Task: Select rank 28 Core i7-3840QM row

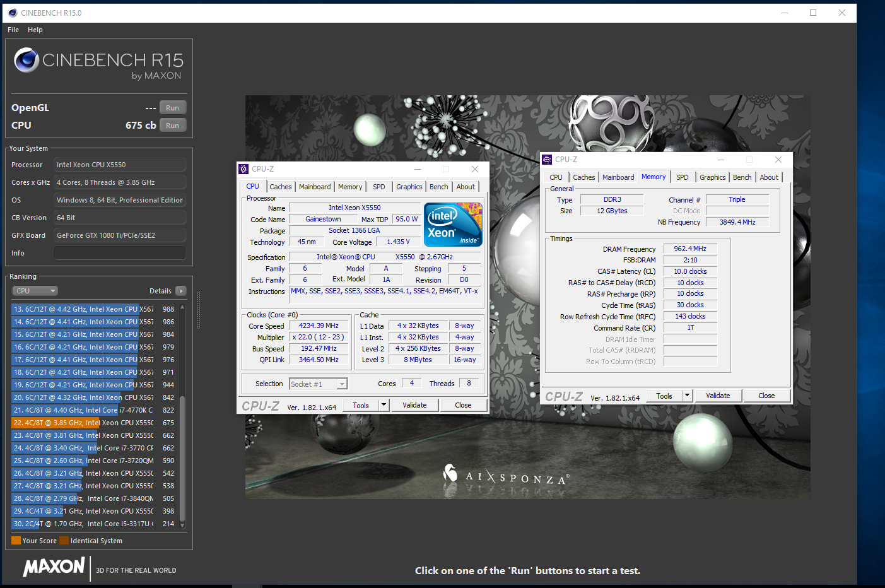Action: tap(93, 498)
